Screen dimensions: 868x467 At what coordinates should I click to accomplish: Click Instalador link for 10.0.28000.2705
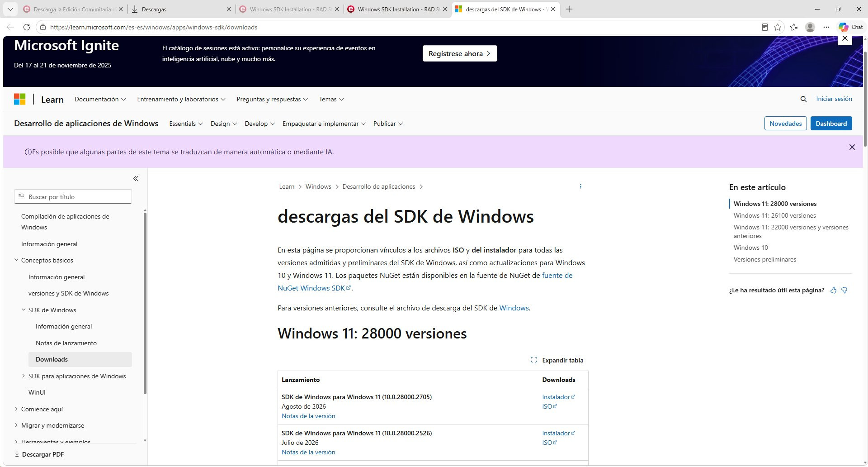[558, 397]
